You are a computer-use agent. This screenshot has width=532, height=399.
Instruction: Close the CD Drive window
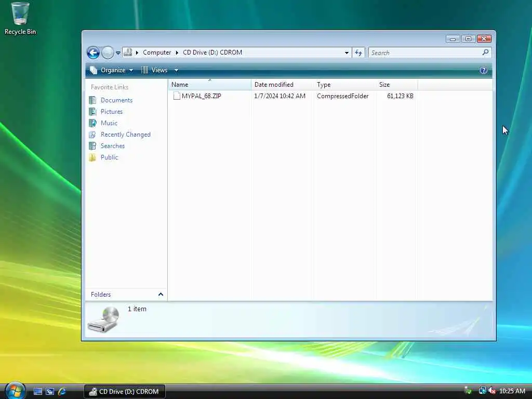[484, 39]
